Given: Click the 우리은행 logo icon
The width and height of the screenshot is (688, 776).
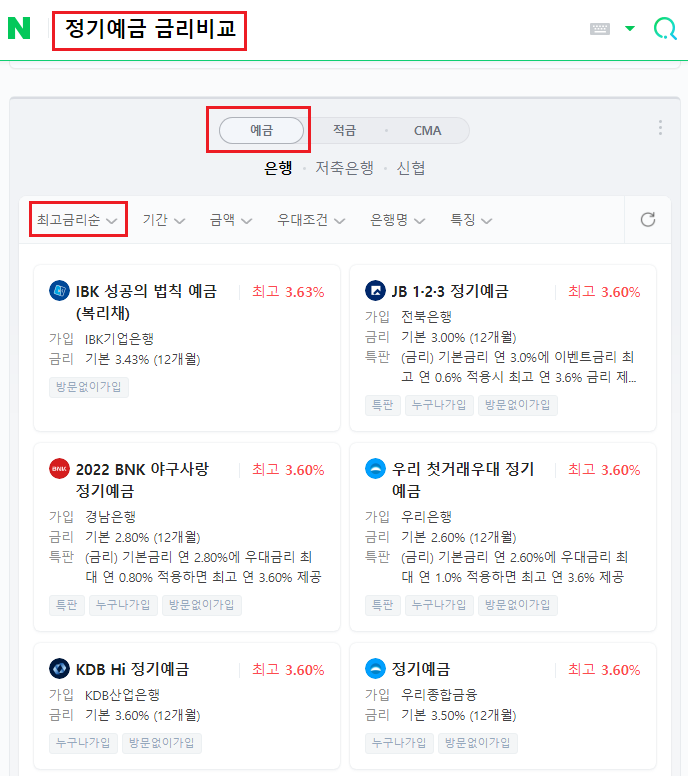Looking at the screenshot, I should (x=375, y=469).
